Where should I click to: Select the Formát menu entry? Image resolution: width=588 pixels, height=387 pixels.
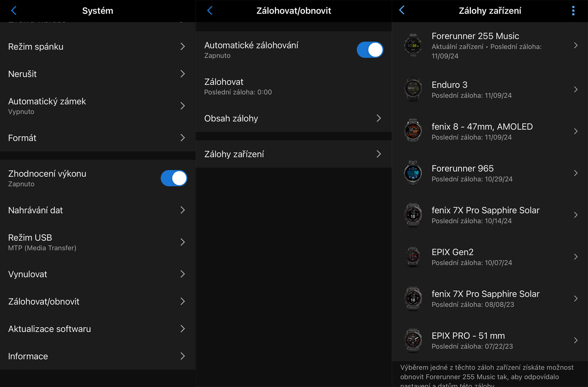[x=98, y=138]
